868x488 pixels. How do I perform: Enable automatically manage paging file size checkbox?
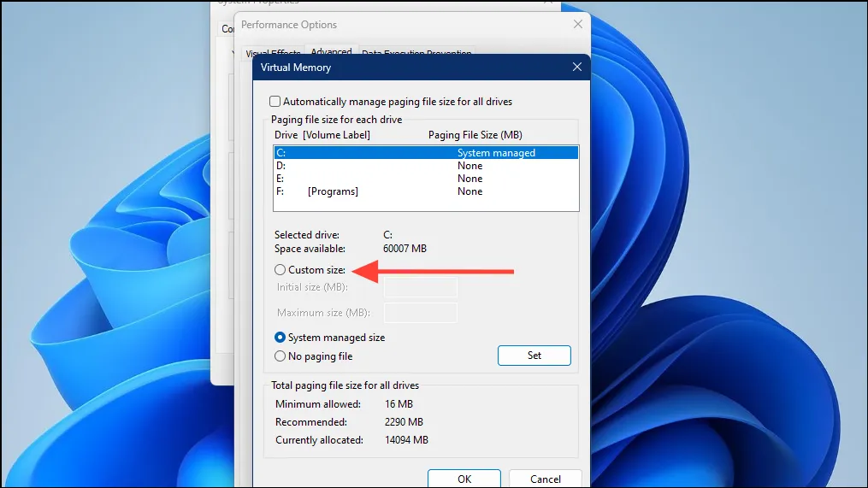click(275, 102)
